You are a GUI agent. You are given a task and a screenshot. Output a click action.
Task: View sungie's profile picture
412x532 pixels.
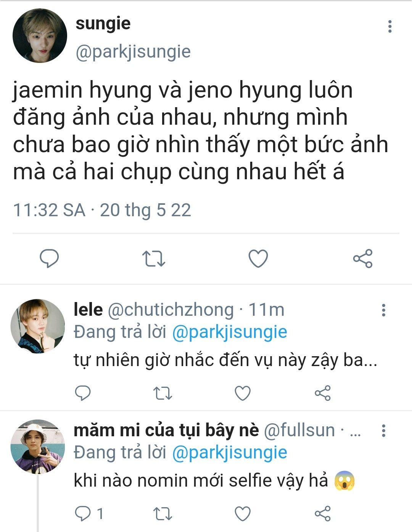tap(40, 35)
